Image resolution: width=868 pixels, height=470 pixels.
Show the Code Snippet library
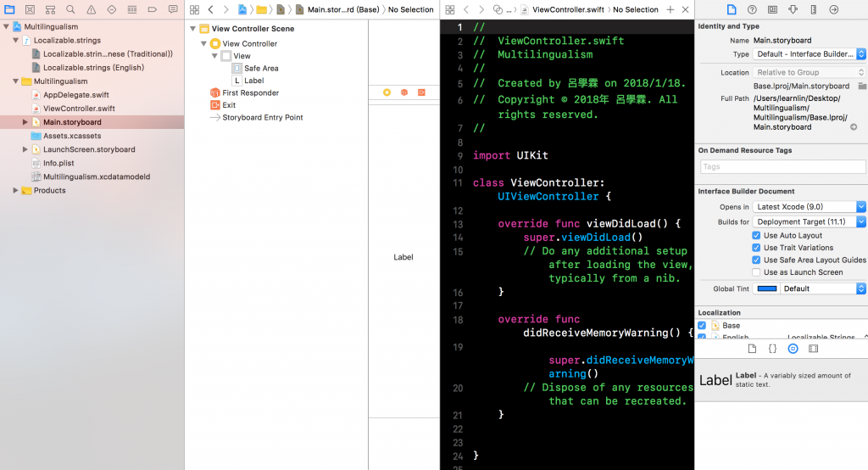(x=772, y=349)
